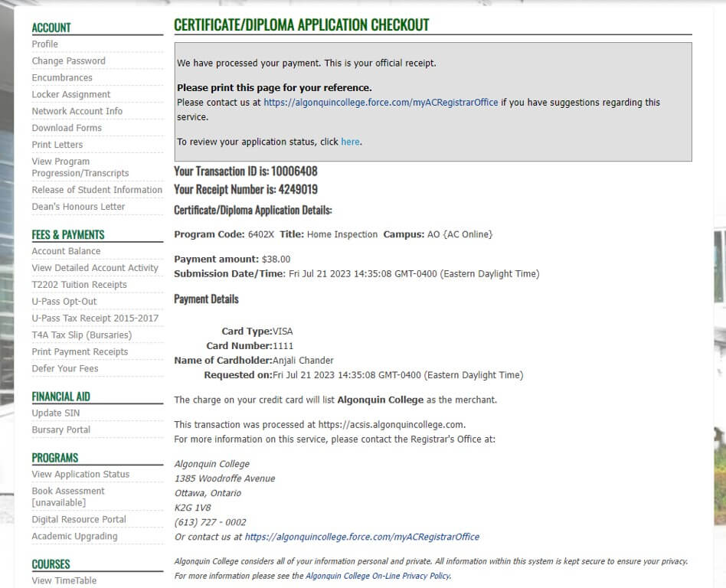View Program Progression/Transcripts

pyautogui.click(x=80, y=168)
